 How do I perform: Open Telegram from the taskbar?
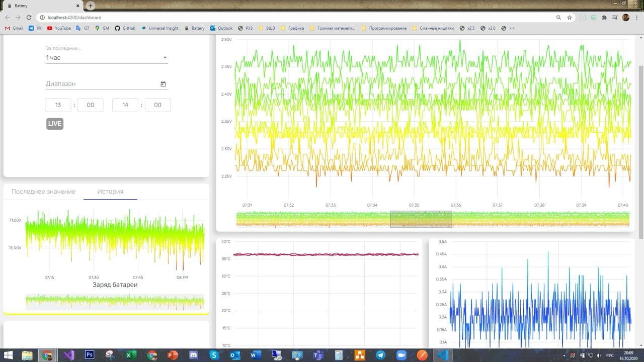(381, 355)
